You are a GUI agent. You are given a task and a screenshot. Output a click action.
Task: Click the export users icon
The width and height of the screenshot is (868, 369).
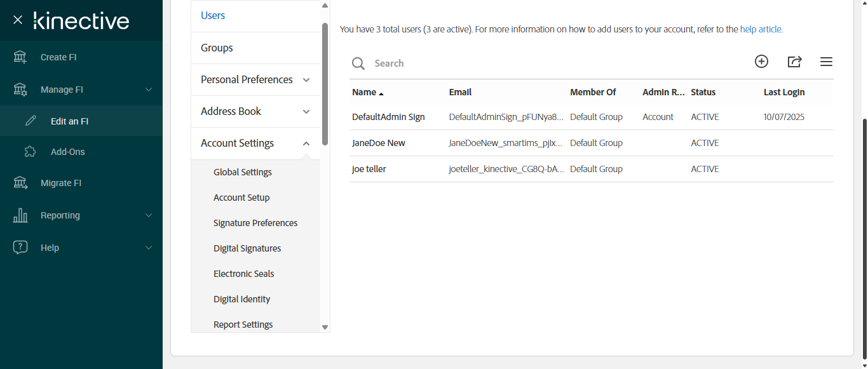click(794, 62)
